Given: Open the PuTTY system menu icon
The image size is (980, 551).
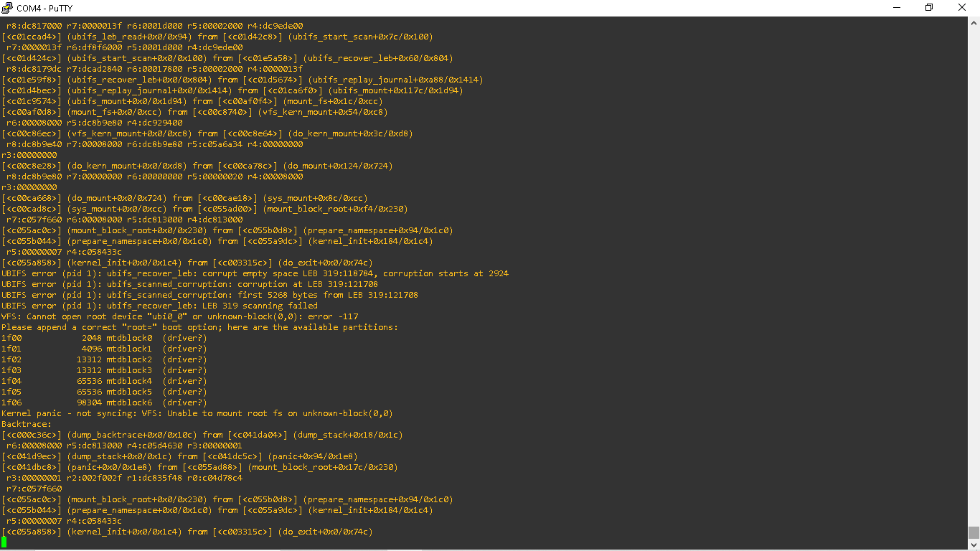Looking at the screenshot, I should click(x=7, y=7).
